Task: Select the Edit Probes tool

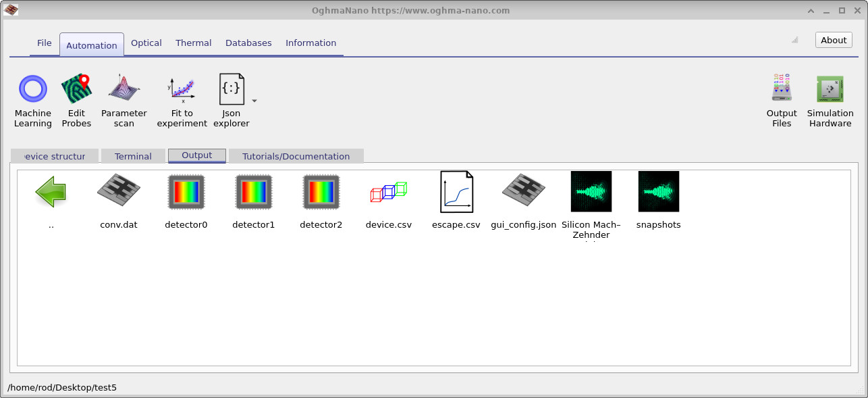Action: point(76,98)
